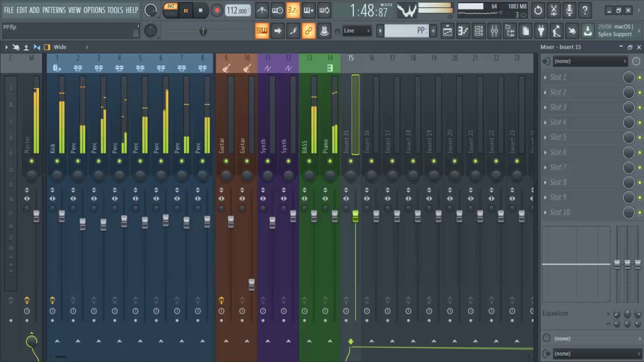Expand Slot 7 options arrow

point(545,167)
